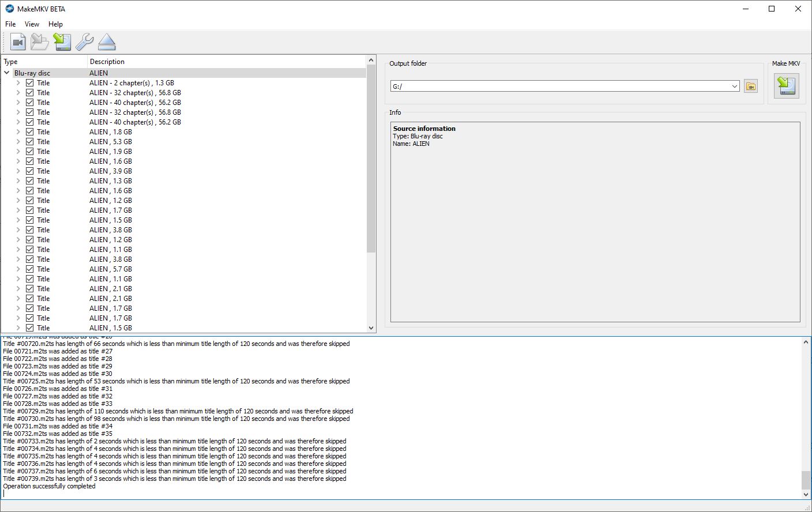The height and width of the screenshot is (512, 812).
Task: Click title list scroll up arrow
Action: 371,61
